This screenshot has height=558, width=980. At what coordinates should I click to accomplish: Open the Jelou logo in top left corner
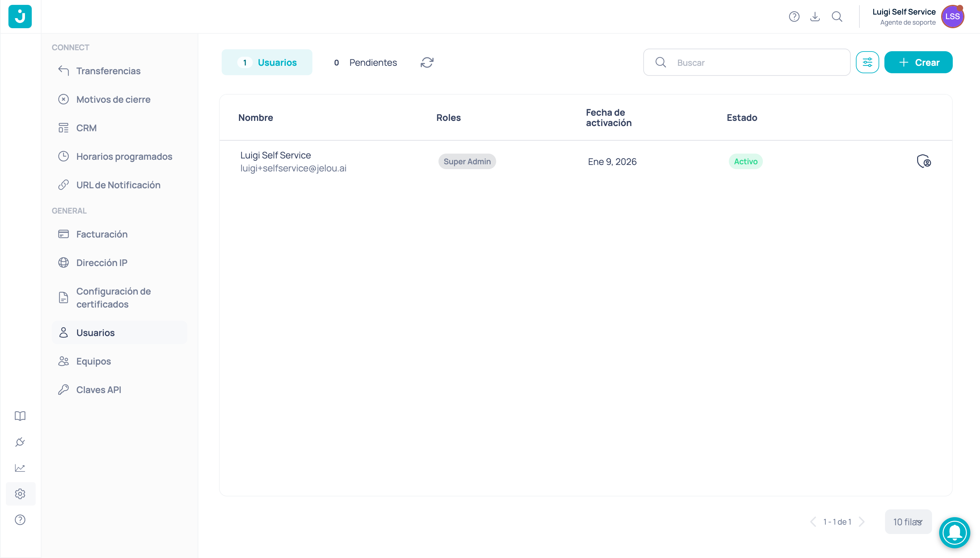point(20,17)
